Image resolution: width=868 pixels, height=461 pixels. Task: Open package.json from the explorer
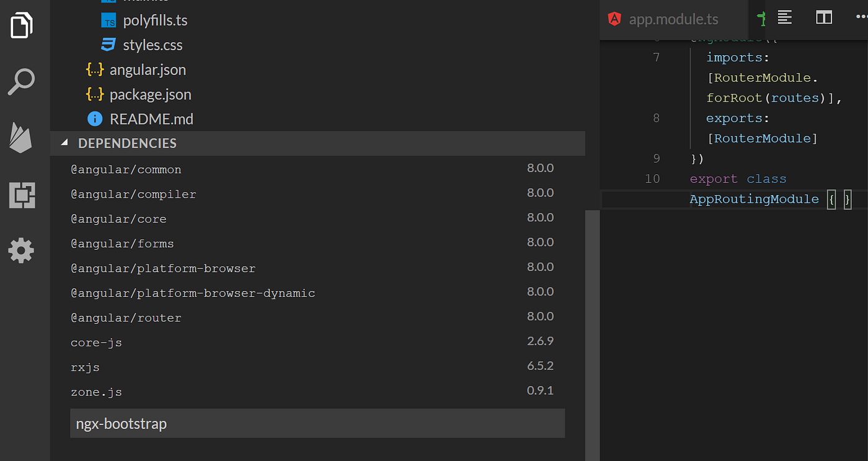click(x=150, y=94)
